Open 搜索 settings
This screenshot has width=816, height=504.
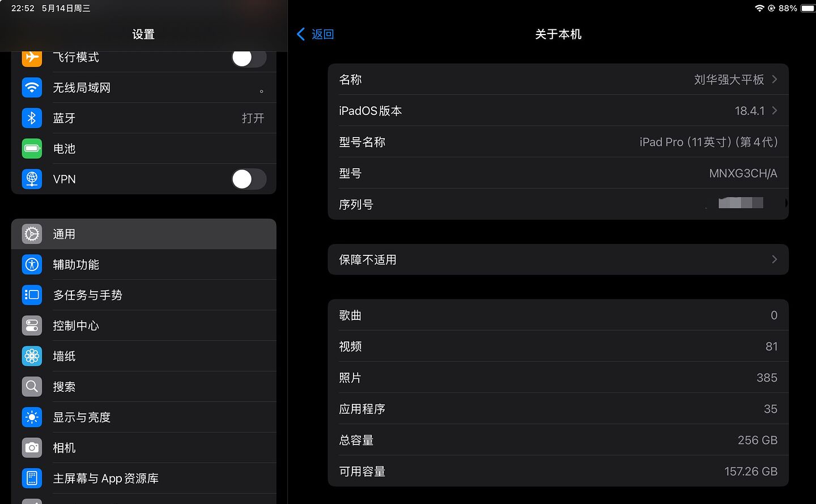(x=144, y=387)
